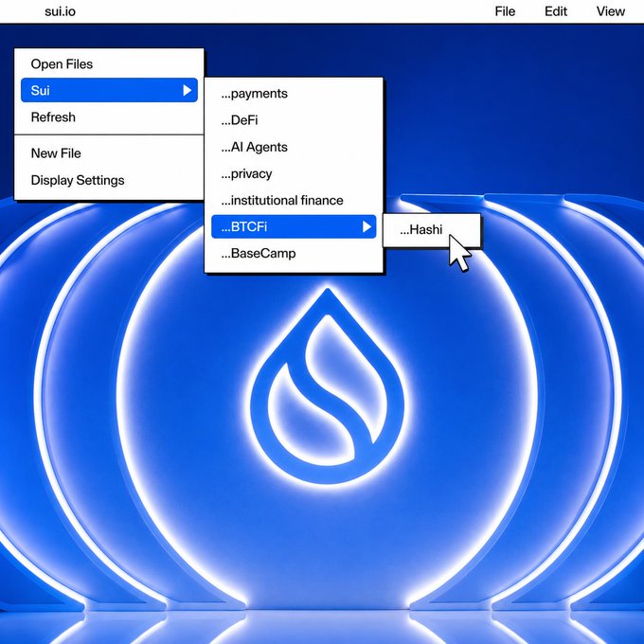Open the View menu
Viewport: 644px width, 644px height.
point(610,11)
